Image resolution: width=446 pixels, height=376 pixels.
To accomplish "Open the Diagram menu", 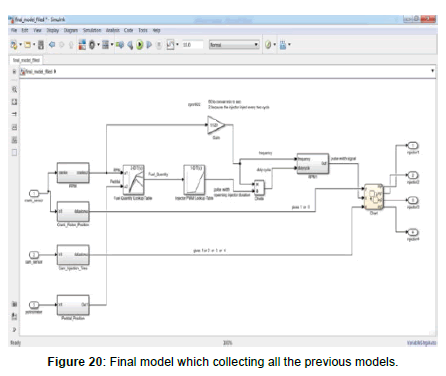I will (71, 30).
